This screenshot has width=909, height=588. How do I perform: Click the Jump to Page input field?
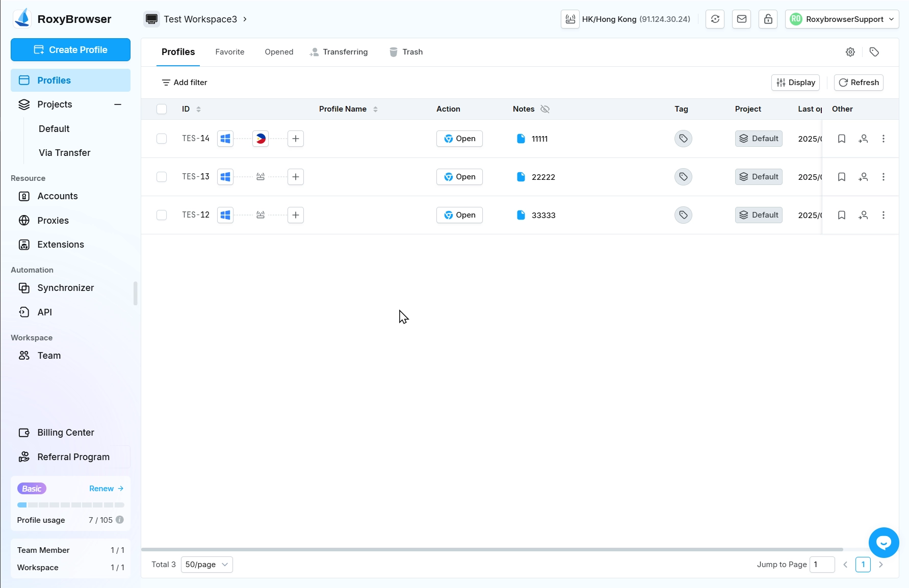click(x=822, y=565)
